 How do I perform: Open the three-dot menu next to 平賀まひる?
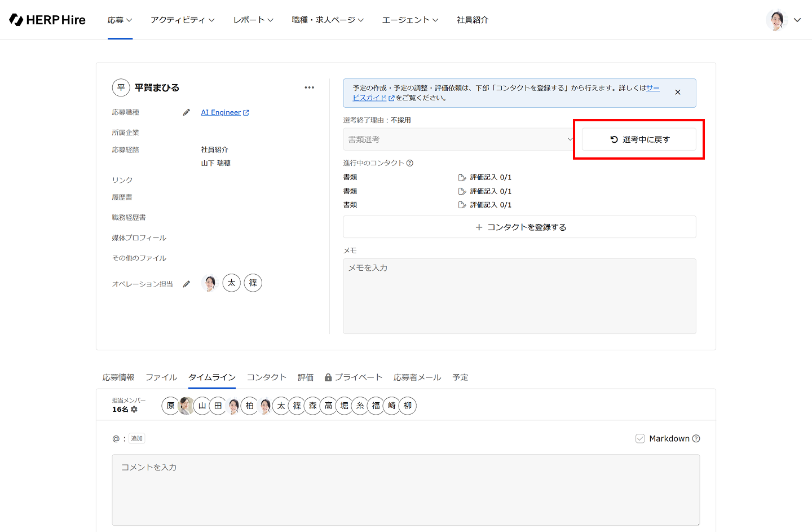pyautogui.click(x=309, y=87)
